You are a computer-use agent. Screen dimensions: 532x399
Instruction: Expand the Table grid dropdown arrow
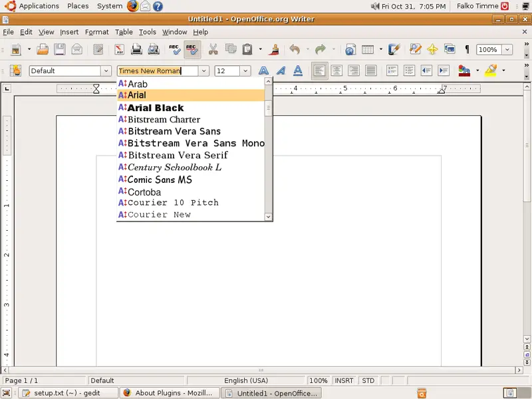(380, 49)
